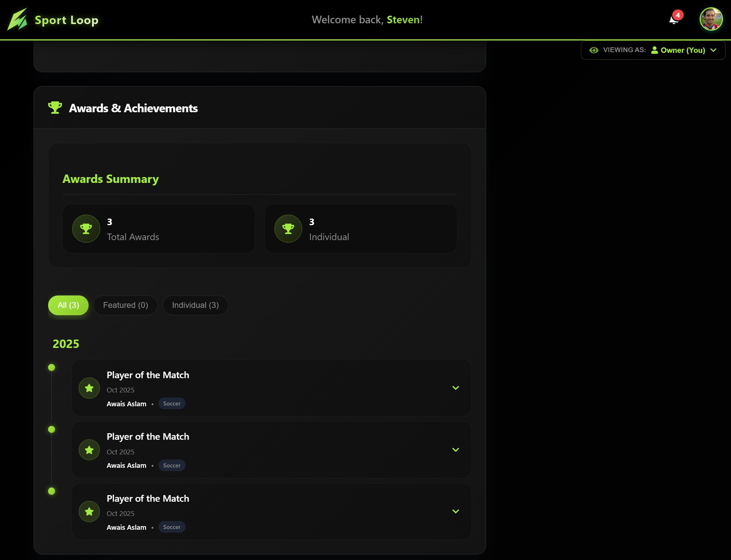Select the All (3) filter tab
Image resolution: width=731 pixels, height=560 pixels.
(68, 305)
